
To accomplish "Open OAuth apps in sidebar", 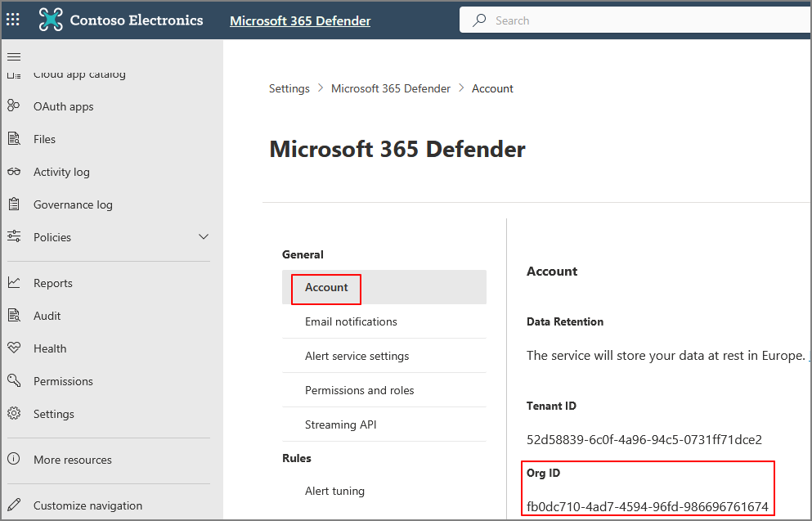I will coord(63,106).
